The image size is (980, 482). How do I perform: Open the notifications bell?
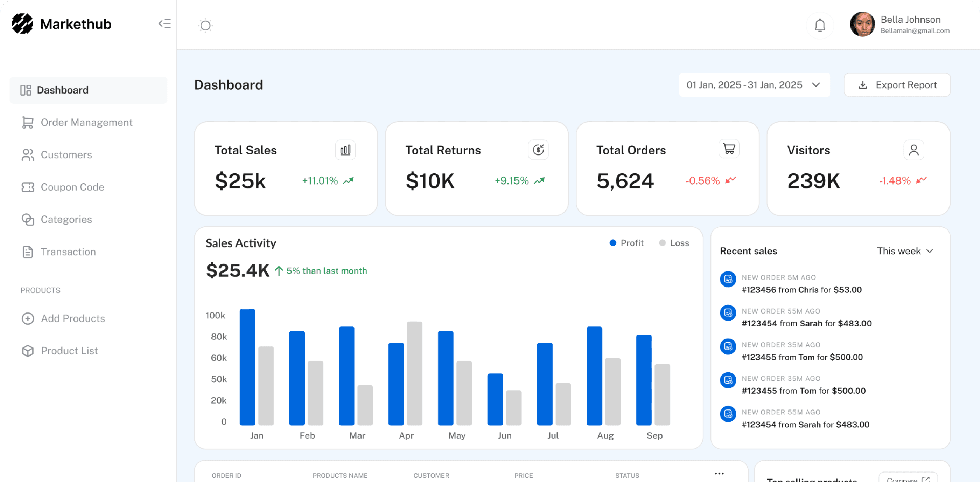click(x=820, y=26)
